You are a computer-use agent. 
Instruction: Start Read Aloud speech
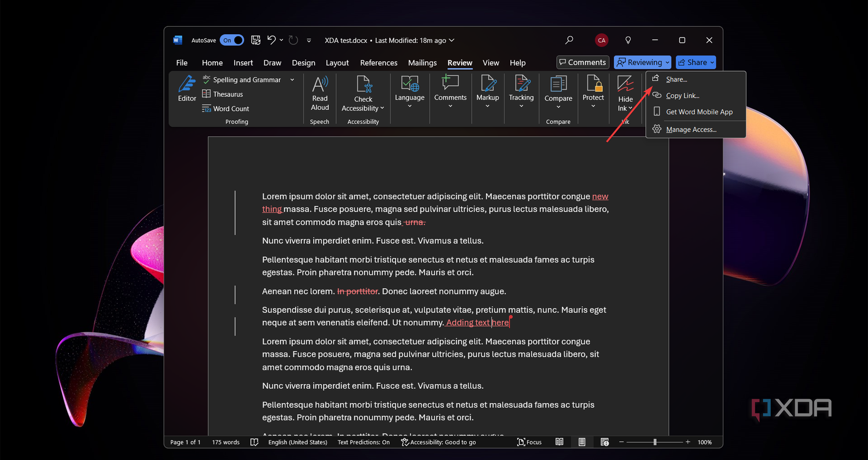tap(320, 93)
